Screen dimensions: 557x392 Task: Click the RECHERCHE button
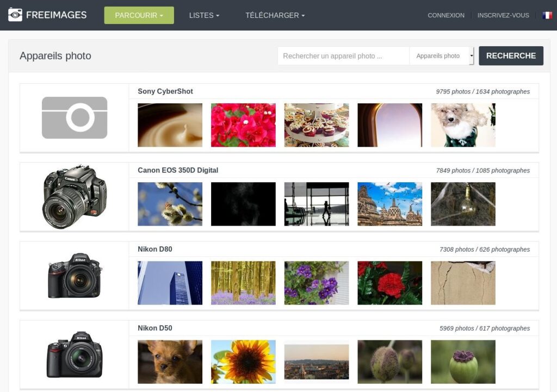point(511,56)
